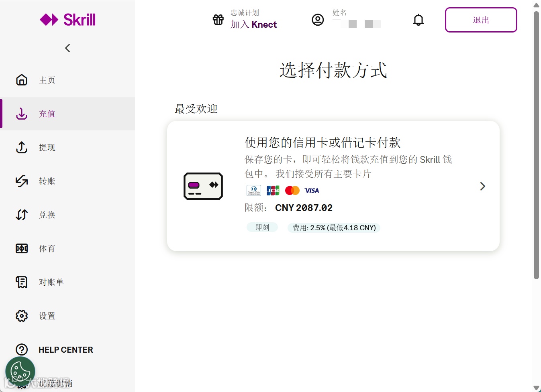Click the 即刻 tag
The image size is (541, 392).
tap(262, 227)
